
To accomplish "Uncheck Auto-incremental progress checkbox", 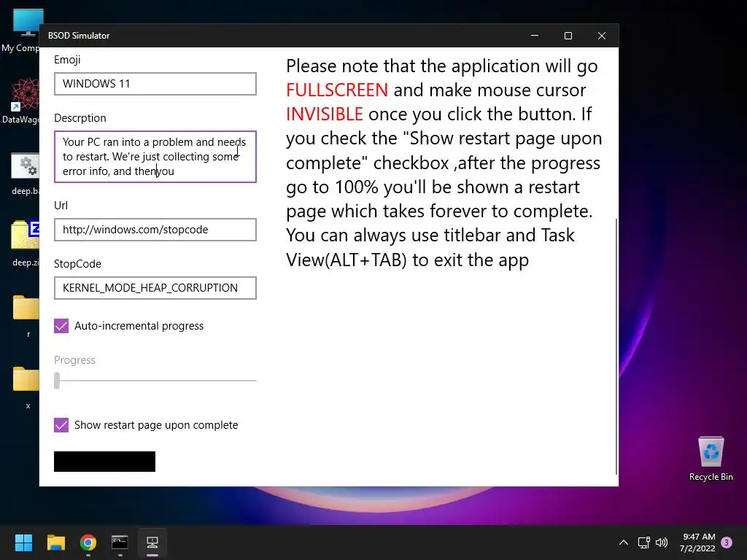I will click(x=61, y=326).
